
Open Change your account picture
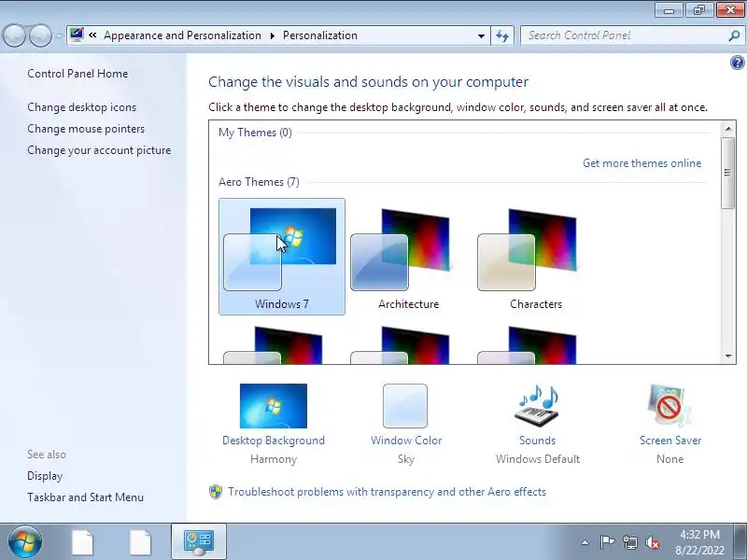[x=99, y=150]
